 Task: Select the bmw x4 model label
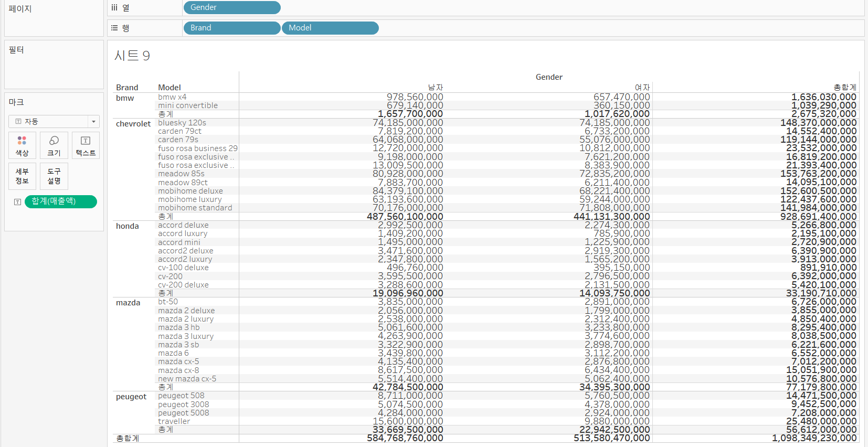coord(172,97)
